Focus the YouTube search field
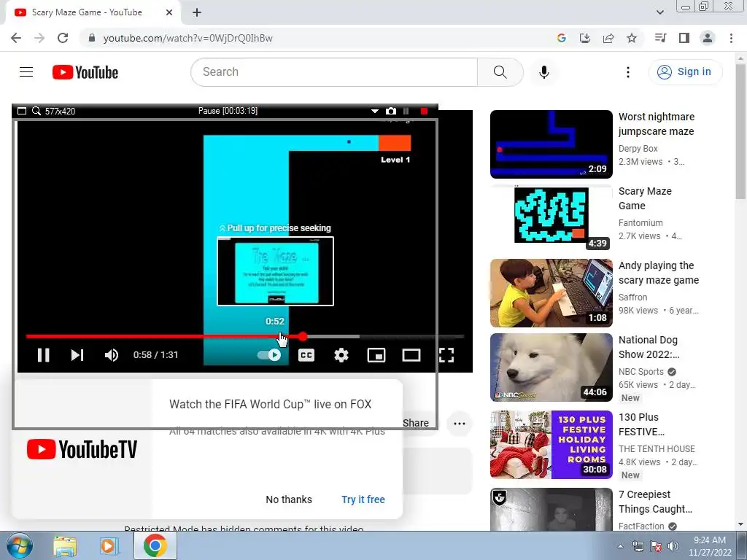 coord(334,72)
